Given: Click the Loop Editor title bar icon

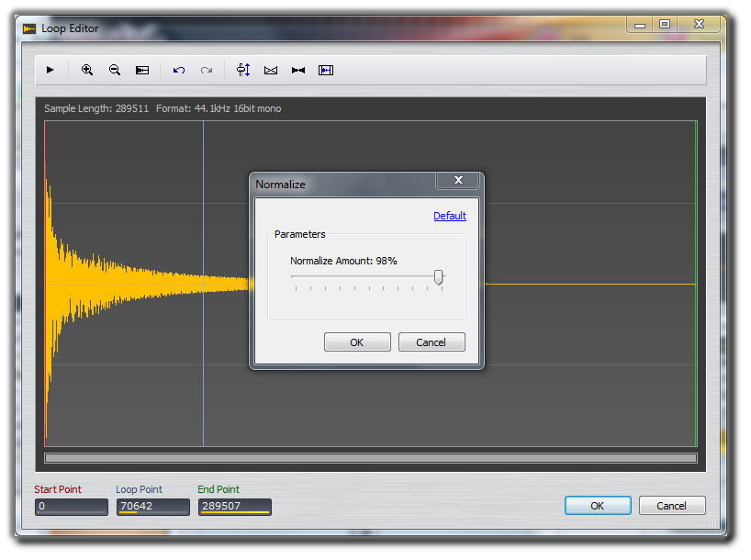Looking at the screenshot, I should tap(29, 28).
